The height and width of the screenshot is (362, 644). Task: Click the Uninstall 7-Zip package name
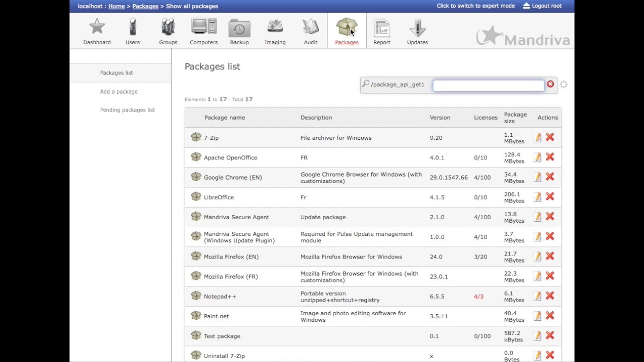tap(224, 356)
